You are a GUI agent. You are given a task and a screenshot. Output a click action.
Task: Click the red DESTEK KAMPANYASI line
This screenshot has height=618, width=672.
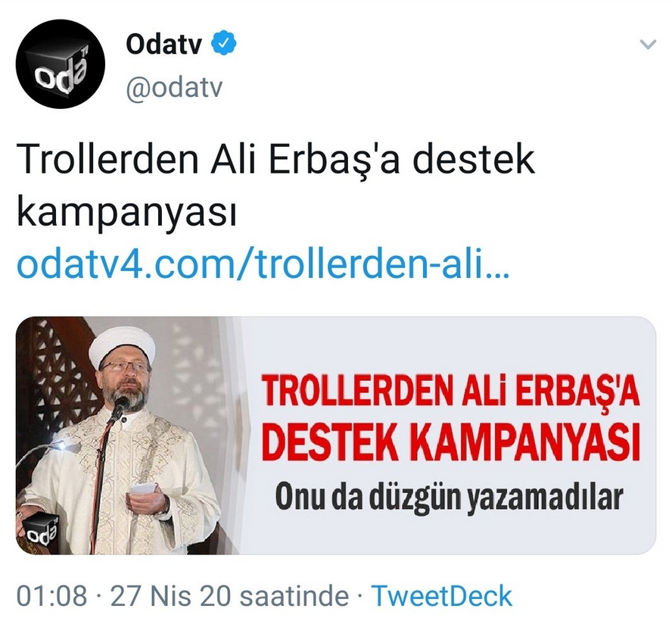451,442
